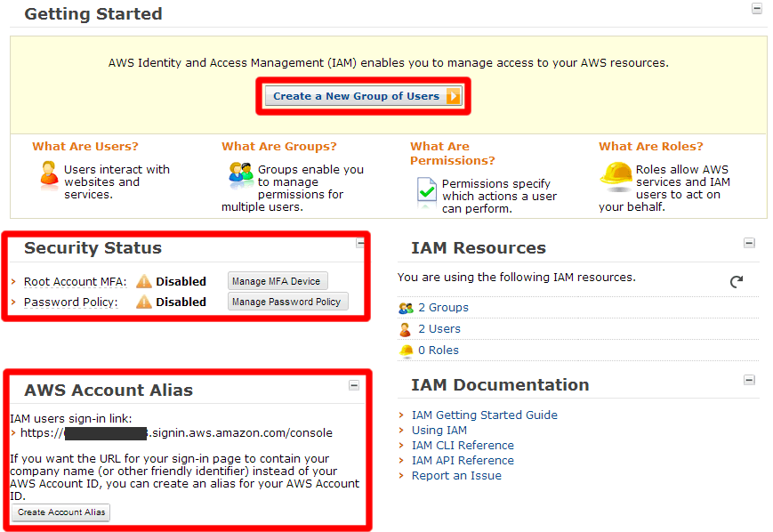Click the hard hat icon next to 0 Roles
Screen dimensions: 773x532
[407, 351]
